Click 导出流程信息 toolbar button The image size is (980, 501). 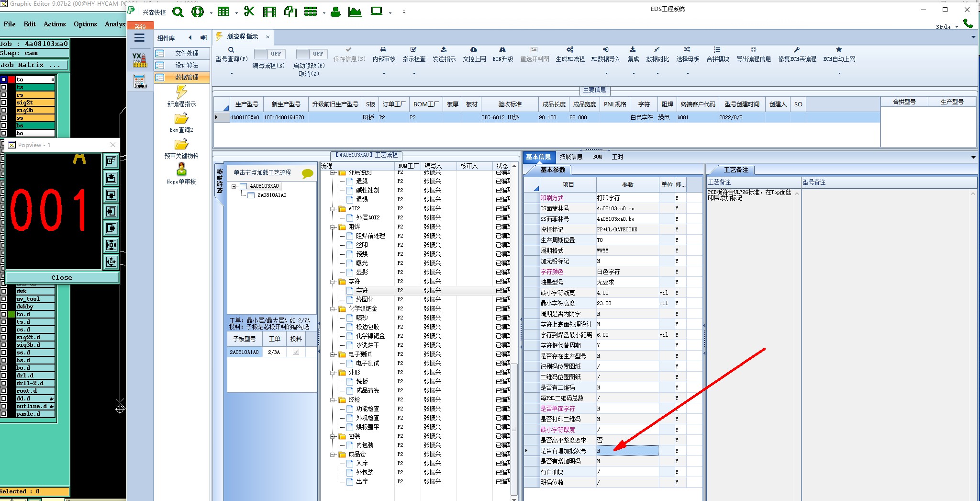point(754,54)
